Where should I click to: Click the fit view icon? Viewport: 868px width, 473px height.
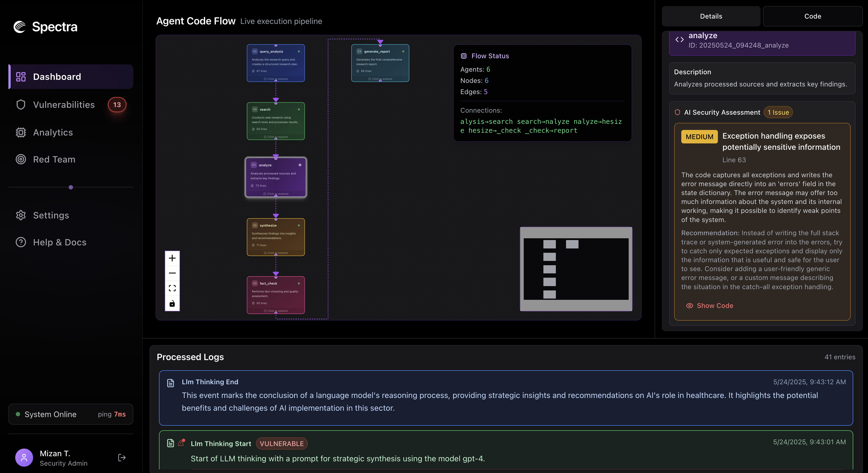172,288
